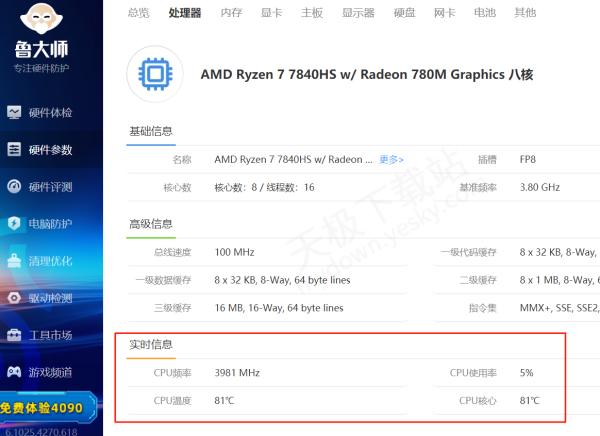Click version number 6.1025.4270.618
This screenshot has width=600, height=436.
point(41,431)
